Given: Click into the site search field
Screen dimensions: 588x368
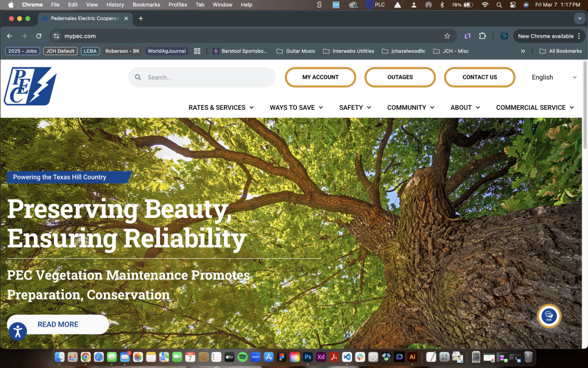Looking at the screenshot, I should point(207,78).
